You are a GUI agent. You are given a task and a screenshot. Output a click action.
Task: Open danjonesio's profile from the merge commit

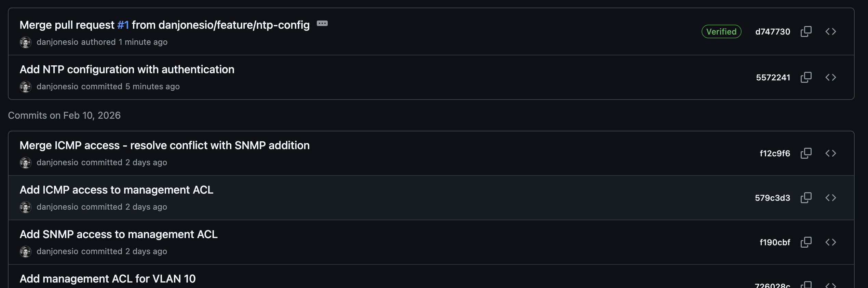point(57,42)
